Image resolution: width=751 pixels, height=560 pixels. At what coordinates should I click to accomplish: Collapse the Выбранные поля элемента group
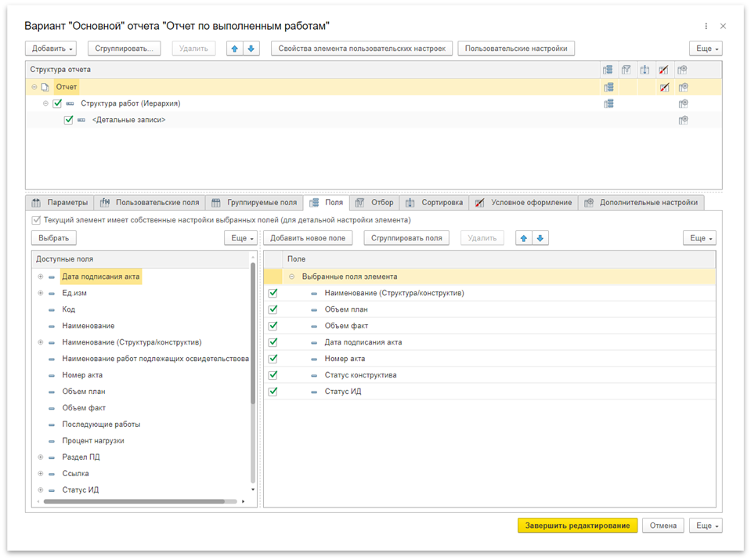pyautogui.click(x=291, y=276)
